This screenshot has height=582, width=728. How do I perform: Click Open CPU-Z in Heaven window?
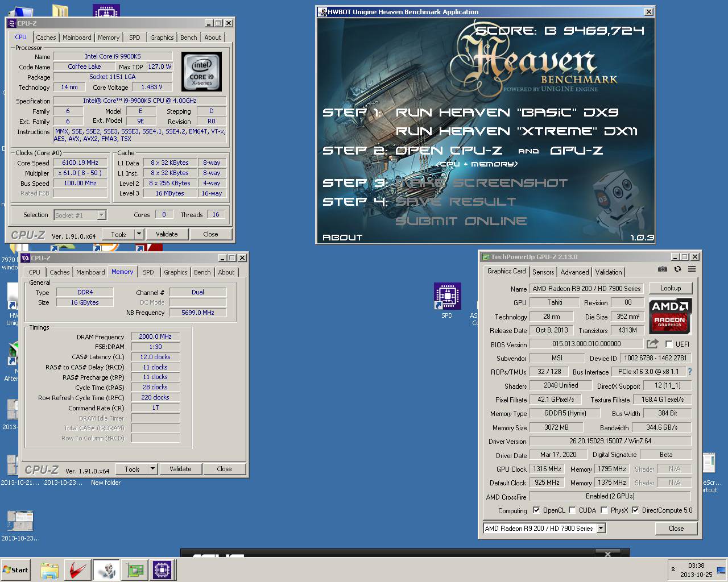(x=449, y=151)
